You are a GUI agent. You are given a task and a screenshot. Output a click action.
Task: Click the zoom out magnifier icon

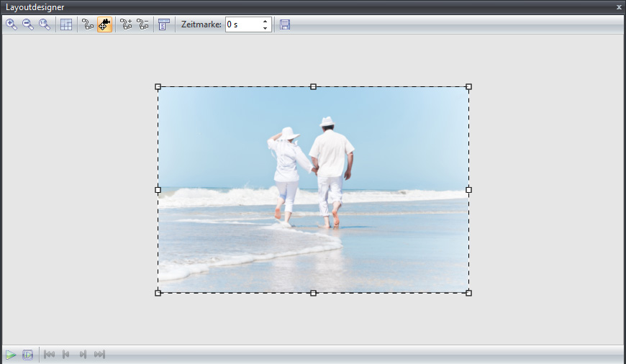click(x=28, y=24)
